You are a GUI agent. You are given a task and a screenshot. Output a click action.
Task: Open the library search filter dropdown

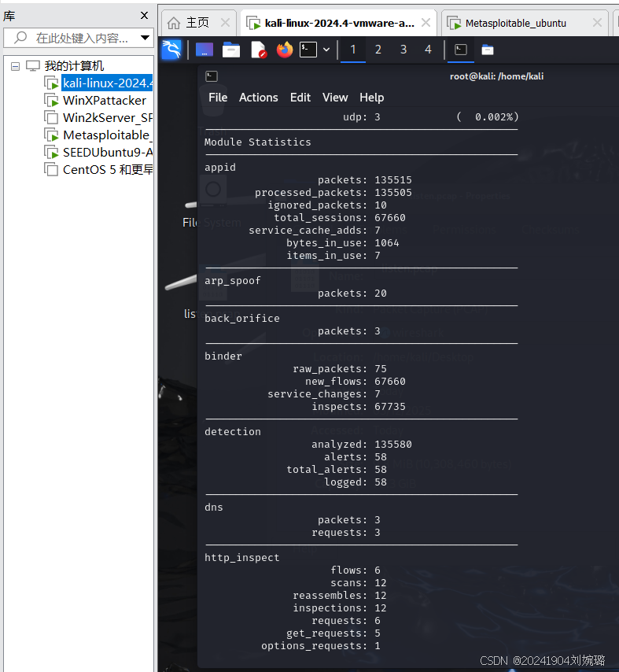pyautogui.click(x=146, y=38)
